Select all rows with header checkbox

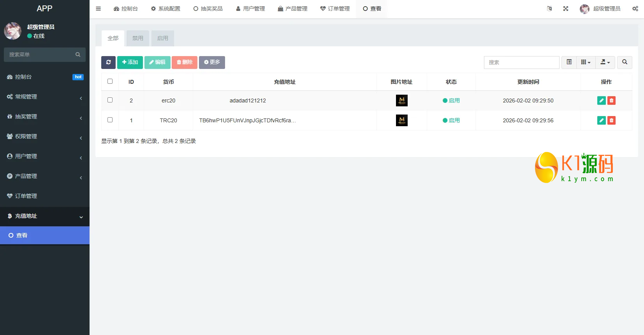[110, 81]
